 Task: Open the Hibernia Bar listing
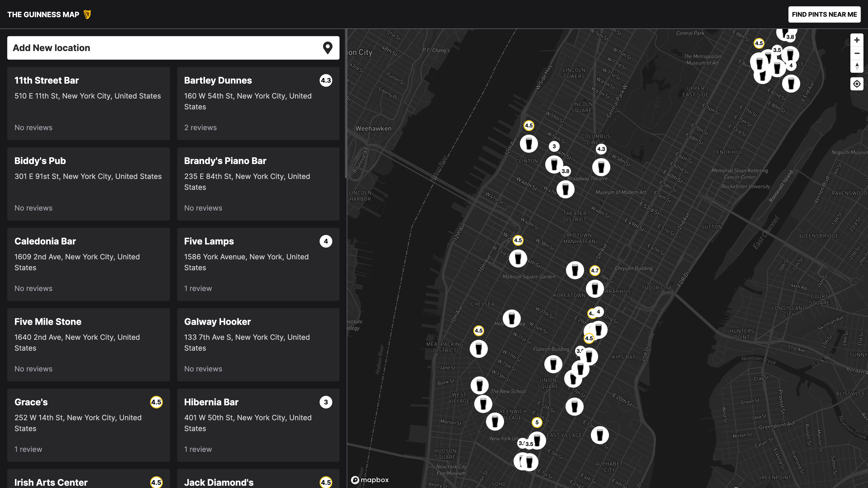tap(258, 425)
